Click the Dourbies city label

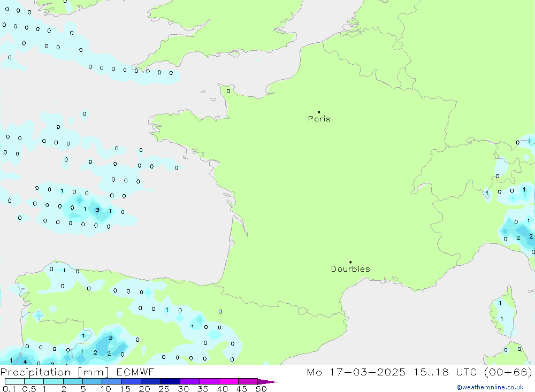[350, 269]
